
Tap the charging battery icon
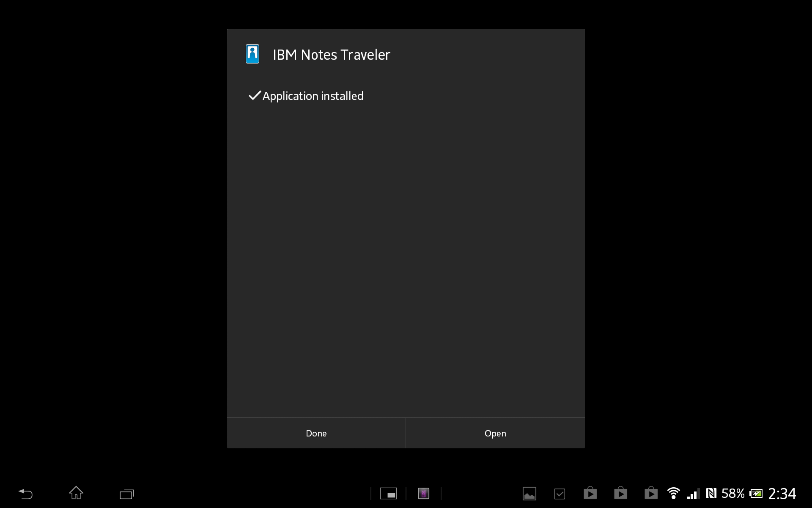[756, 494]
